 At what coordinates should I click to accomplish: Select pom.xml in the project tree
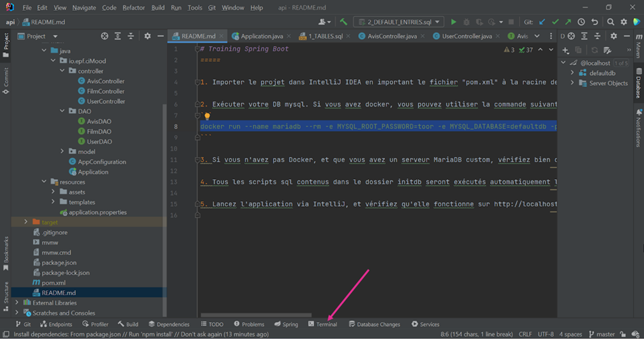click(x=53, y=283)
